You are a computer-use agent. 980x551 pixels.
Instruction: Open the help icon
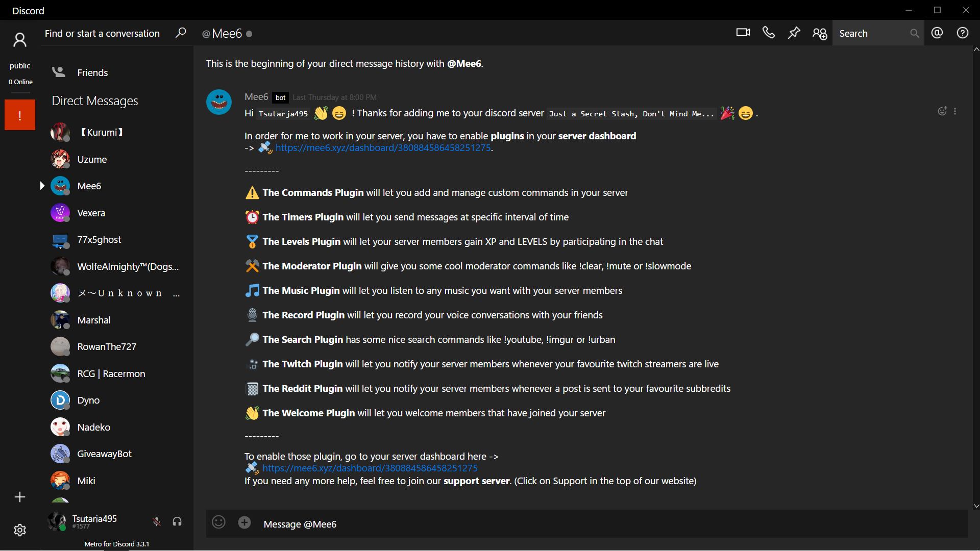963,33
